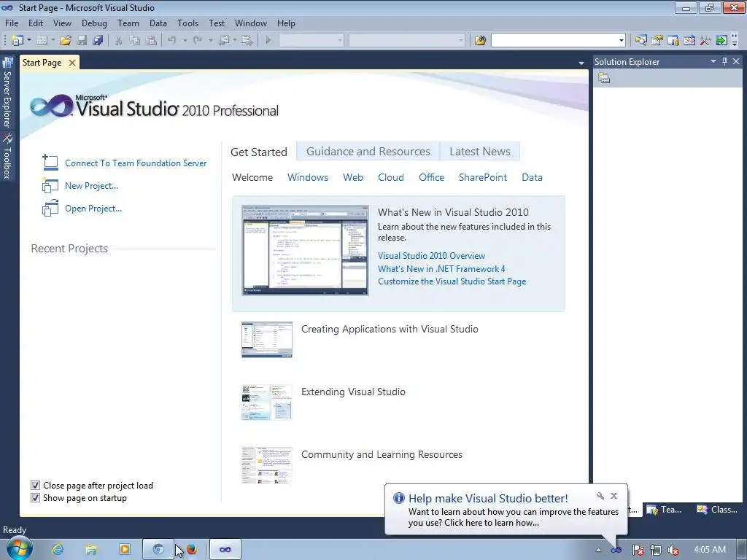Click the Undo arrow toolbar icon
The width and height of the screenshot is (747, 560).
pyautogui.click(x=172, y=41)
